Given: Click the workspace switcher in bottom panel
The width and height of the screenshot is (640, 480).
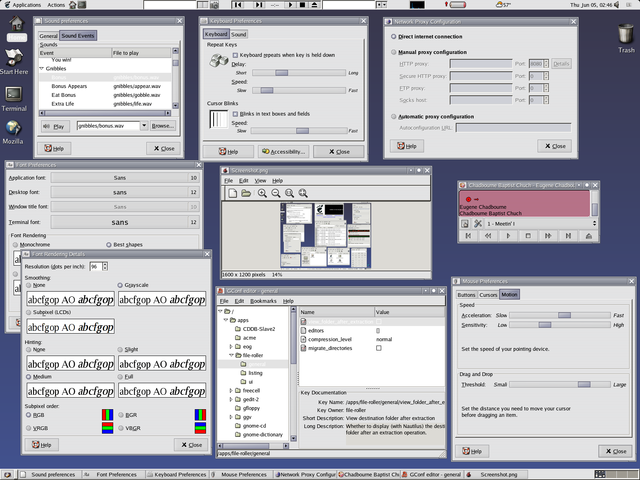Looking at the screenshot, I should click(616, 474).
